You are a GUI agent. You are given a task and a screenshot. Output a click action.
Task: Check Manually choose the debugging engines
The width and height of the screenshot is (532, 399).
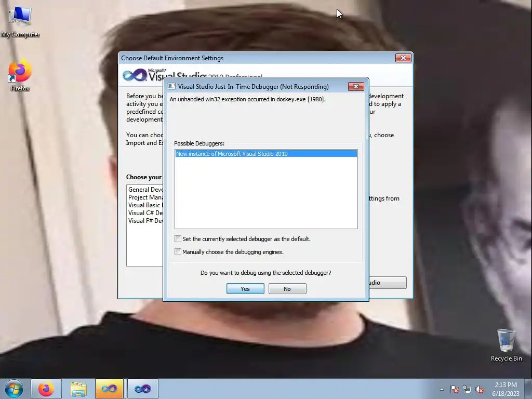pyautogui.click(x=178, y=252)
